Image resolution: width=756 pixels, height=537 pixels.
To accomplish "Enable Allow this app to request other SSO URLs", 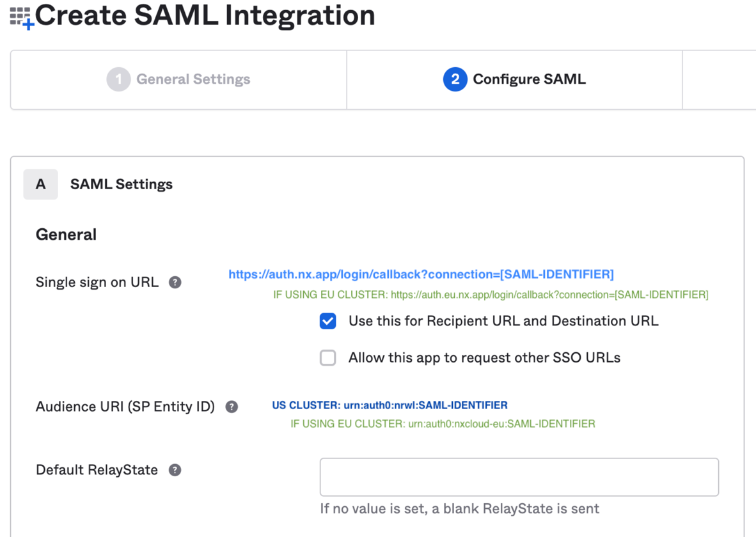I will tap(328, 357).
